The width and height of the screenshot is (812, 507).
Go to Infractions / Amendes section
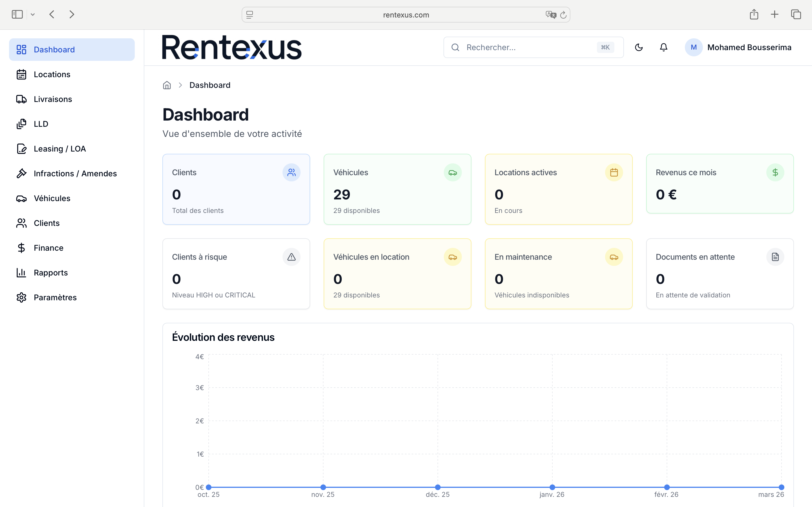75,173
